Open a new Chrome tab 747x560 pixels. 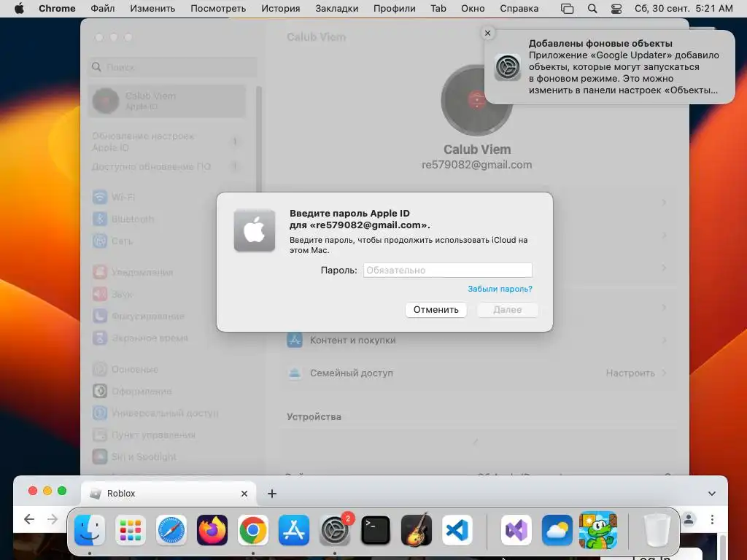point(272,494)
